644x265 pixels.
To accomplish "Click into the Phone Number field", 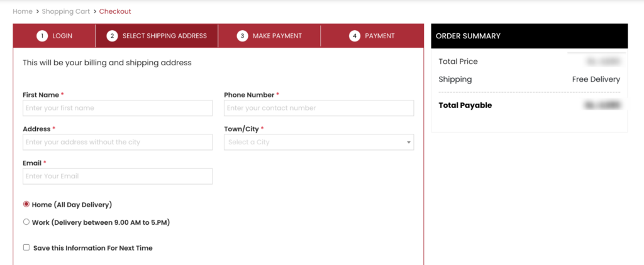I will click(319, 108).
